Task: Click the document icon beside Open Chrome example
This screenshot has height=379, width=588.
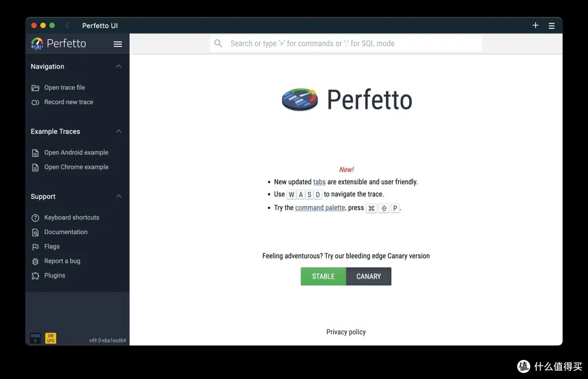Action: 35,167
